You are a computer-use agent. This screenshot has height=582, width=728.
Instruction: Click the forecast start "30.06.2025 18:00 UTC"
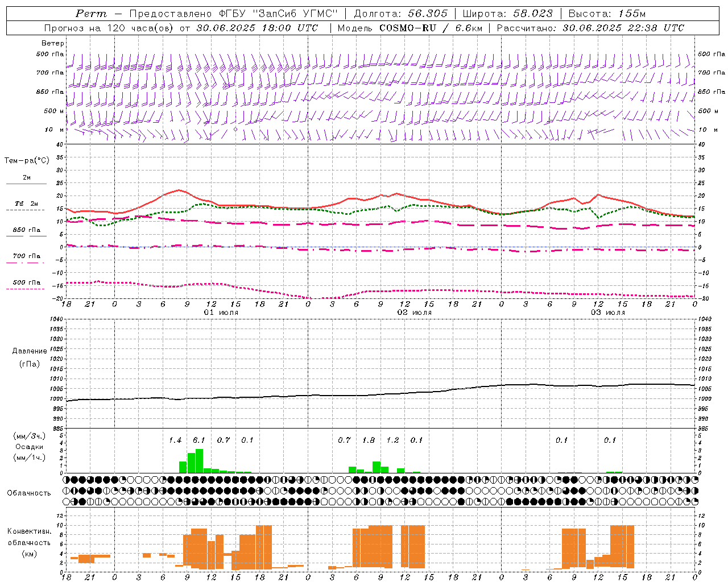click(257, 28)
